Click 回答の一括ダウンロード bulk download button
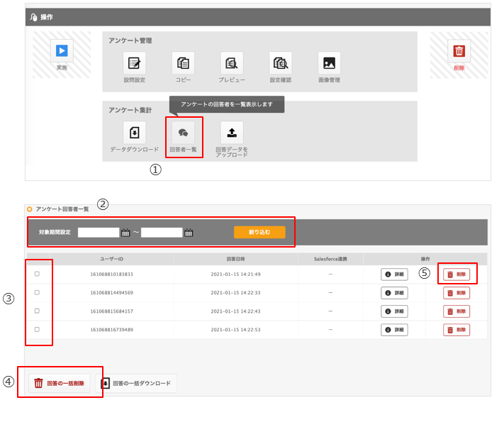 tap(136, 383)
